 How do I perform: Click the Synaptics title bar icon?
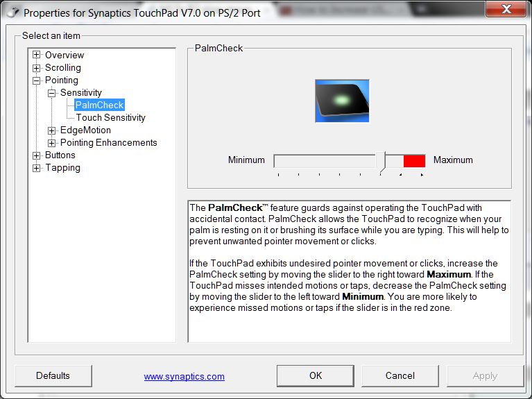[x=14, y=13]
